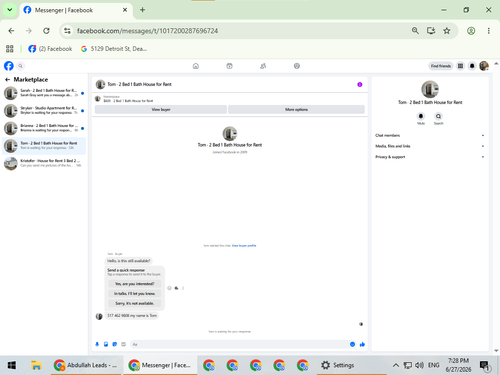Open the Stryker Studio Apartment conversation

pyautogui.click(x=44, y=111)
